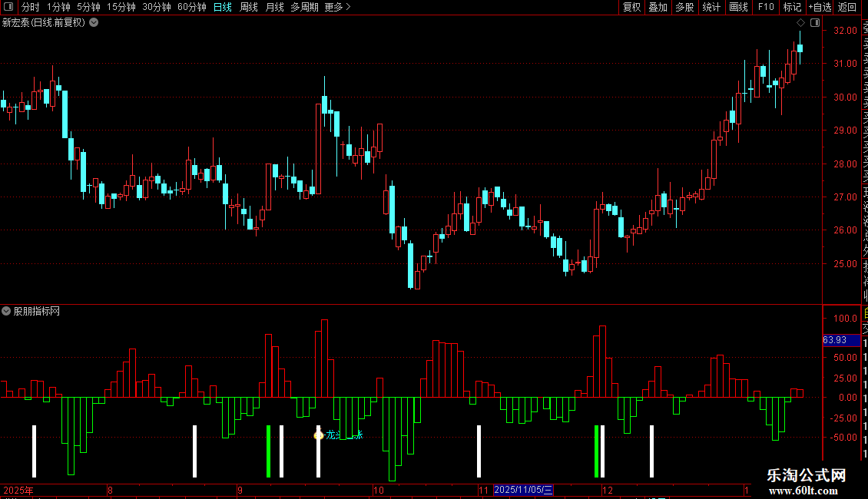The image size is (868, 499).
Task: Open the 多股 multi-stock view
Action: 684,7
